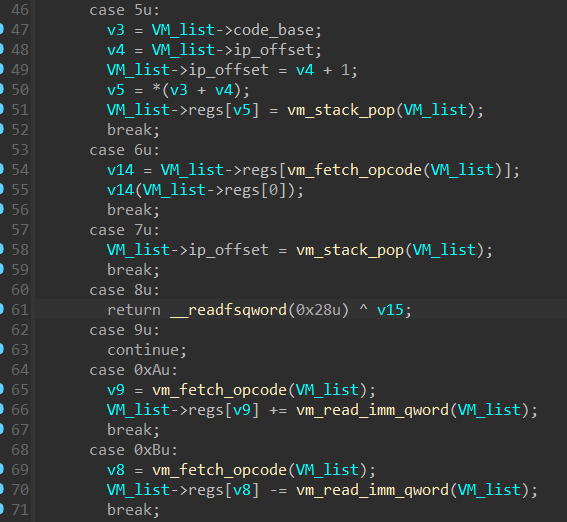Select line number 46
567x522 pixels.
20,10
